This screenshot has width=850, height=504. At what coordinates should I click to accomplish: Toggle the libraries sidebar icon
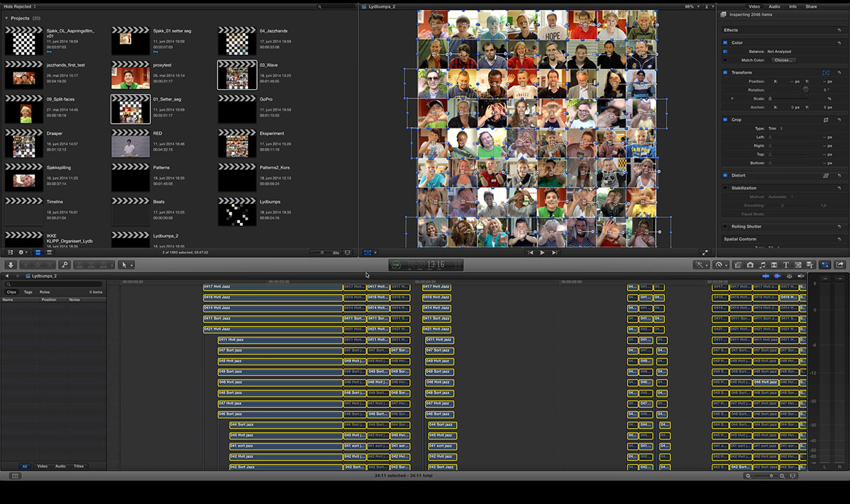[x=10, y=252]
